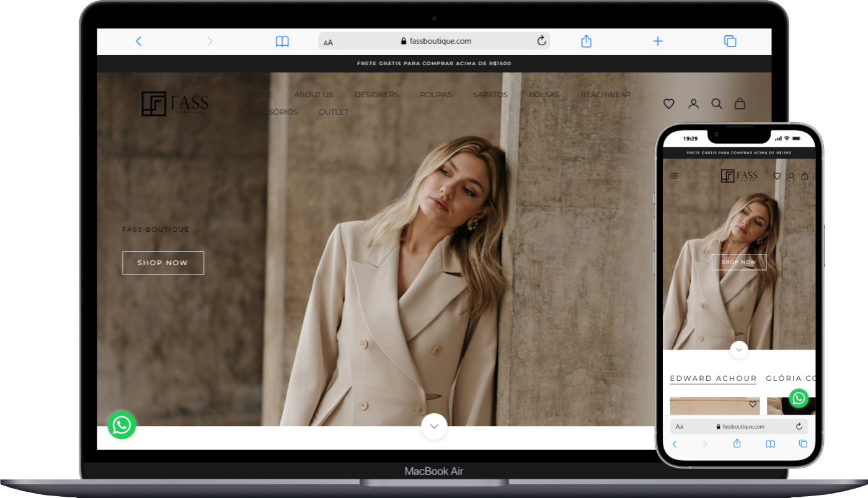Open bookmarks icon in laptop browser toolbar
The height and width of the screenshot is (498, 868).
tap(282, 41)
